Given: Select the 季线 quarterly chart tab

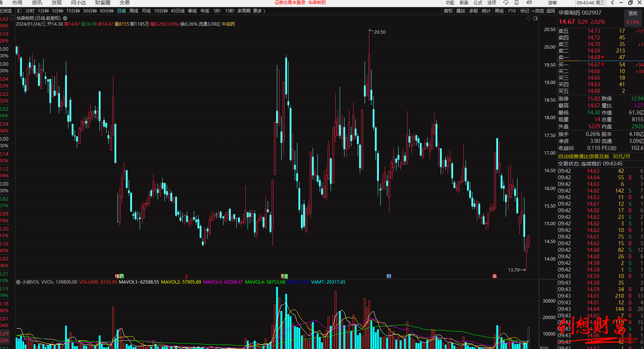Looking at the screenshot, I should (x=192, y=11).
